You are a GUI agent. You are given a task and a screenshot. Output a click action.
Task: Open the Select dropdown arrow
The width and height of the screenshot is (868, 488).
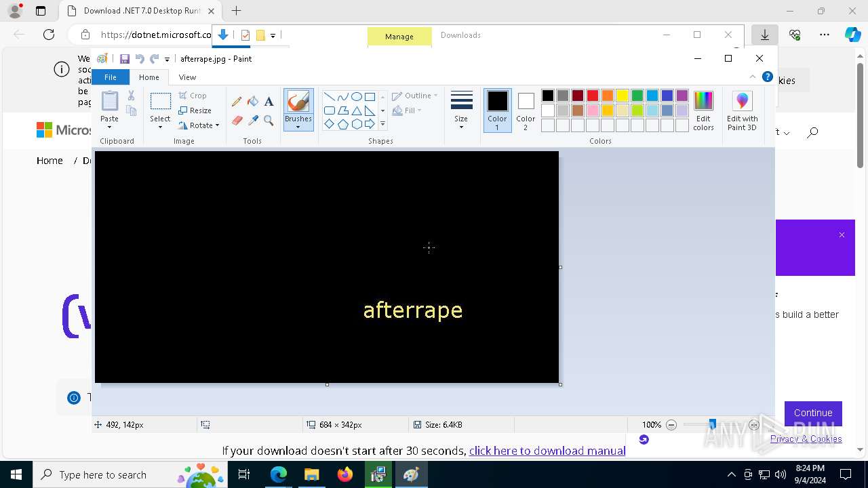161,127
